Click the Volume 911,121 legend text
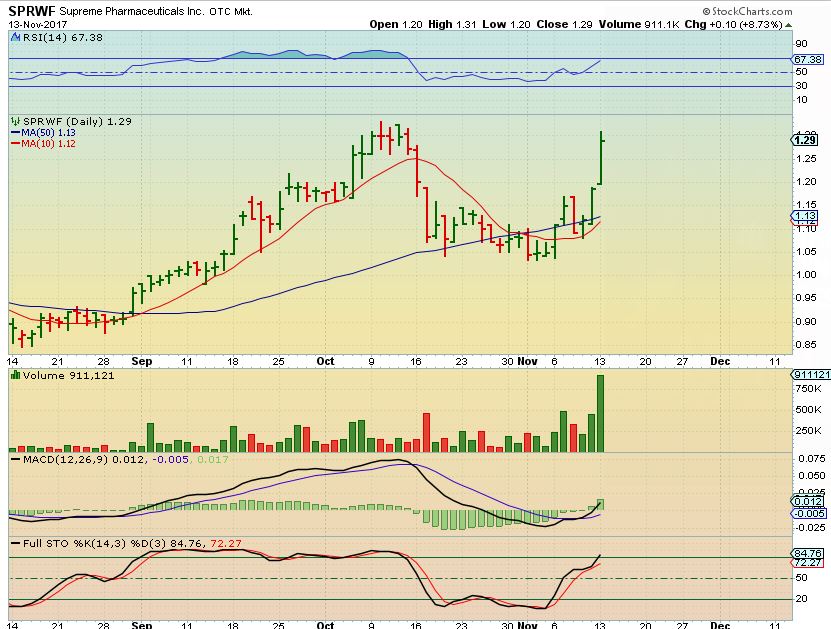Viewport: 831px width, 629px height. [x=68, y=376]
